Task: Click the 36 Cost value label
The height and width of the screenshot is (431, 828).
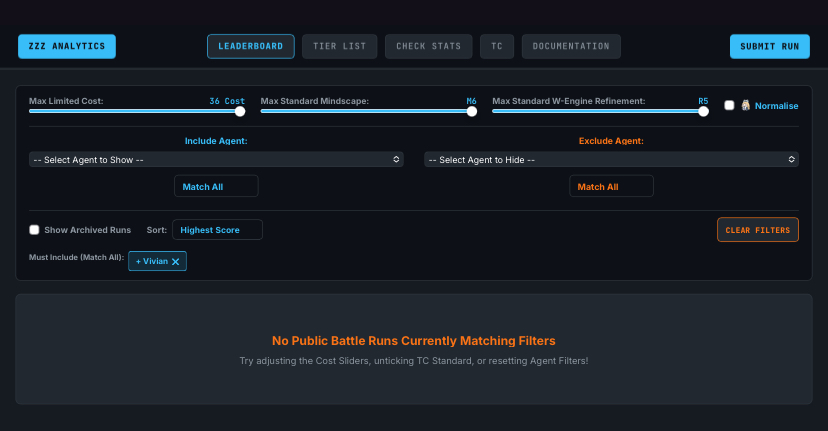Action: [x=227, y=101]
